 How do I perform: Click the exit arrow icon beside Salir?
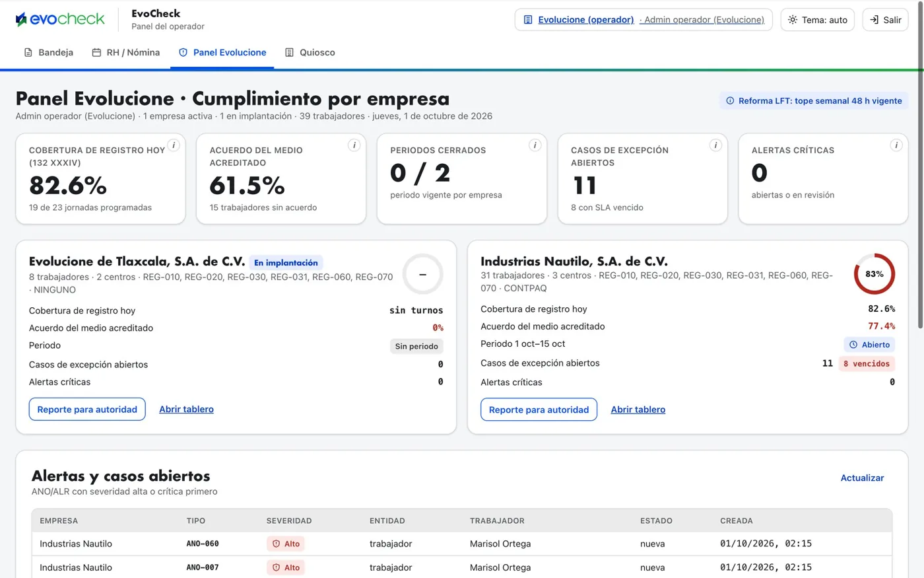(874, 20)
